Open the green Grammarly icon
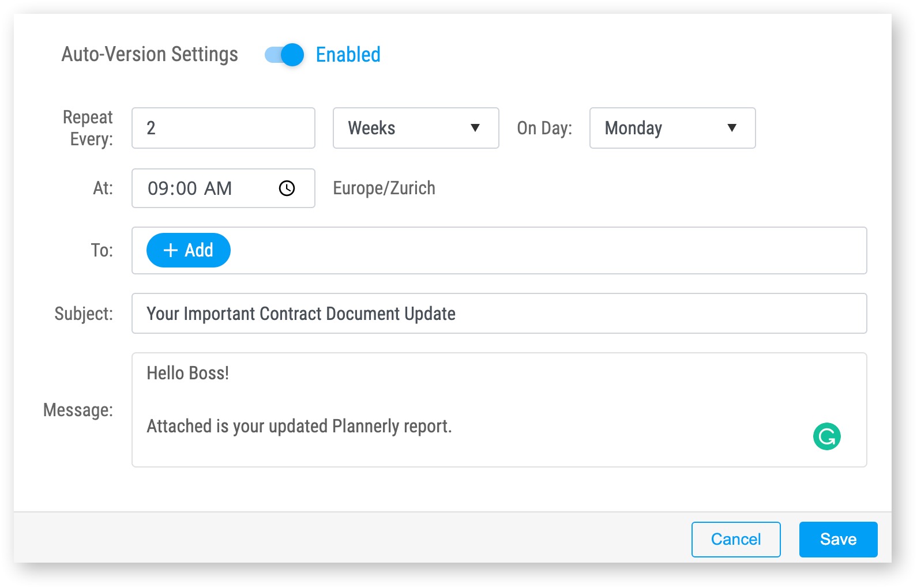 point(826,436)
